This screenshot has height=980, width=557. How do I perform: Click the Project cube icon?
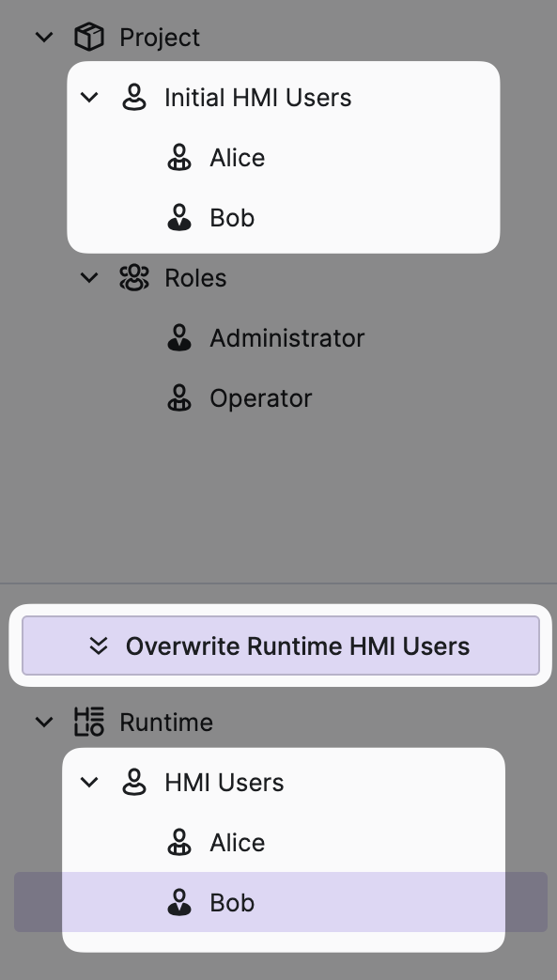pos(89,37)
